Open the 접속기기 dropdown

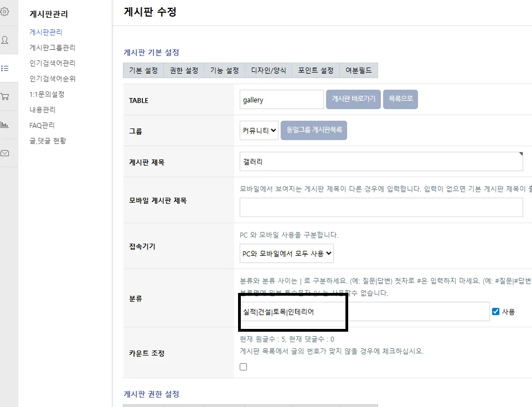tap(287, 253)
